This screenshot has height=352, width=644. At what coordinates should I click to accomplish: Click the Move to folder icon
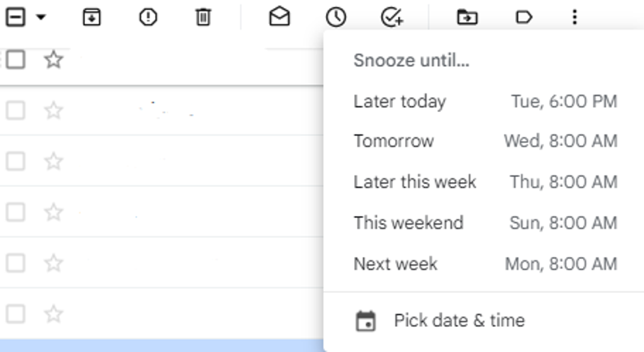(x=467, y=17)
